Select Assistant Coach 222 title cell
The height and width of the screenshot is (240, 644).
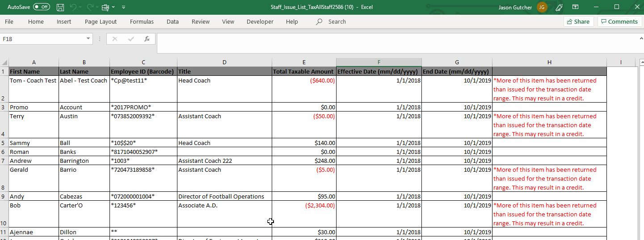tap(224, 161)
